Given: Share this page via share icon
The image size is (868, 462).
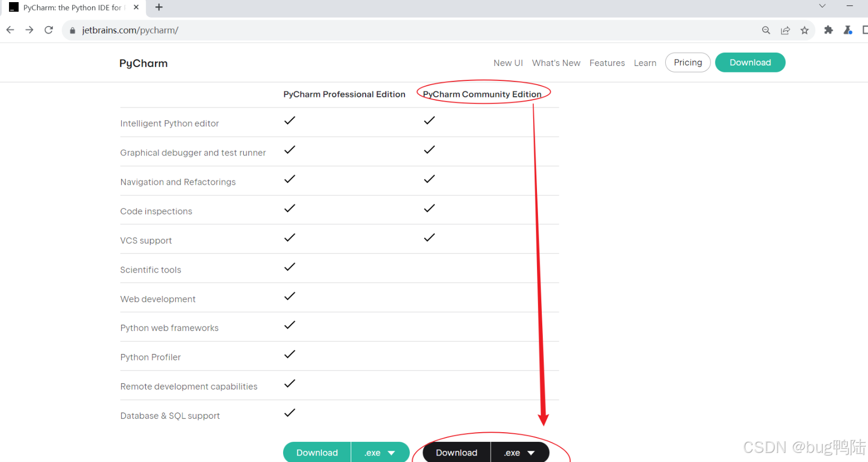Looking at the screenshot, I should point(785,30).
